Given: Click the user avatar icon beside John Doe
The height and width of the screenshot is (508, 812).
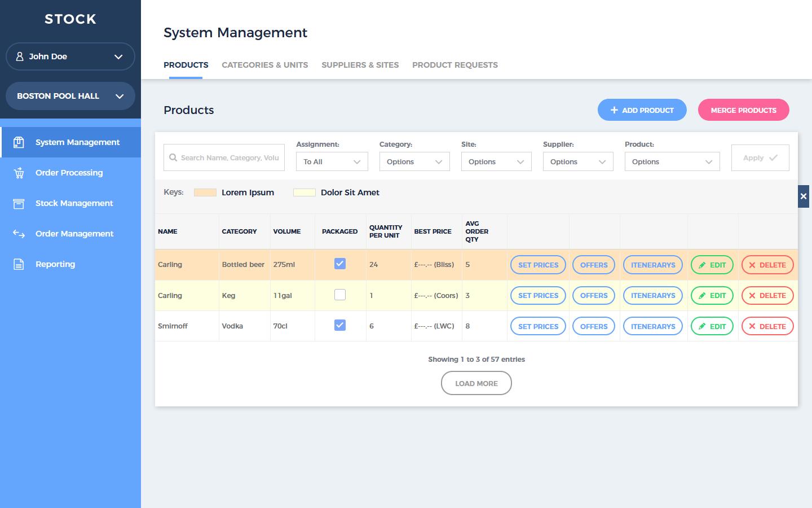Looking at the screenshot, I should tap(20, 56).
